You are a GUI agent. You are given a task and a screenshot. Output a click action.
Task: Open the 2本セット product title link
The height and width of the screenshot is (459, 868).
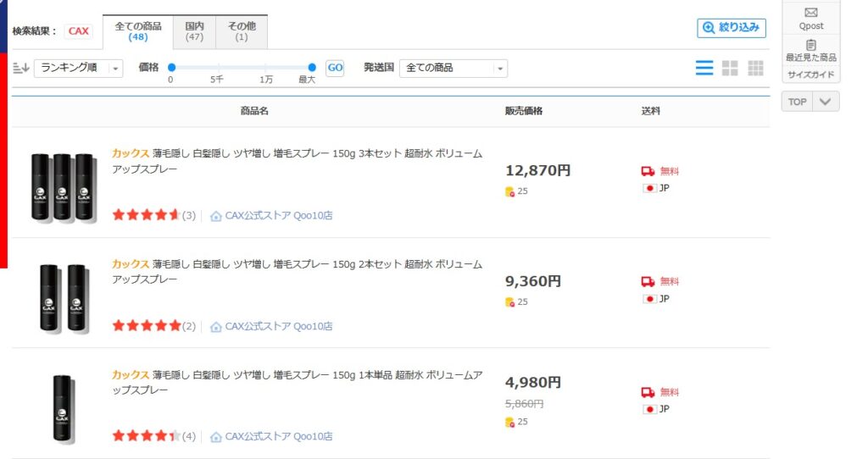pos(298,272)
